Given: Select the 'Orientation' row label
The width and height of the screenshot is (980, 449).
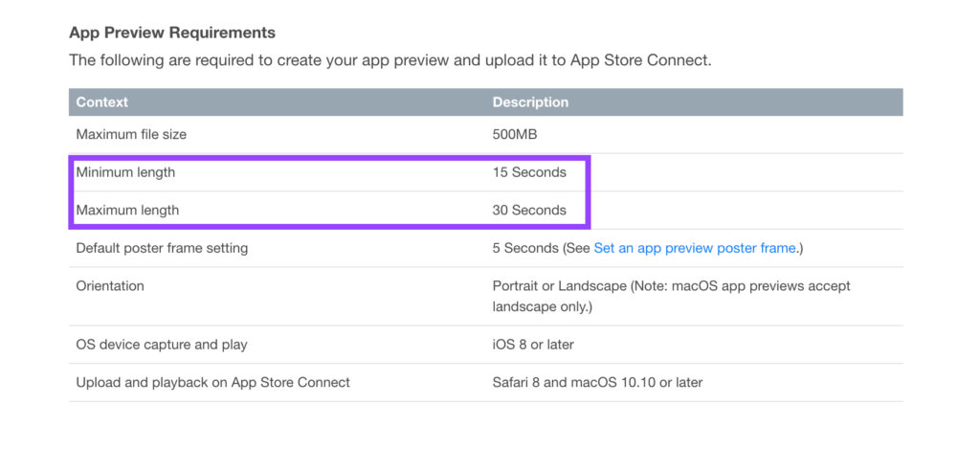Looking at the screenshot, I should tap(110, 285).
